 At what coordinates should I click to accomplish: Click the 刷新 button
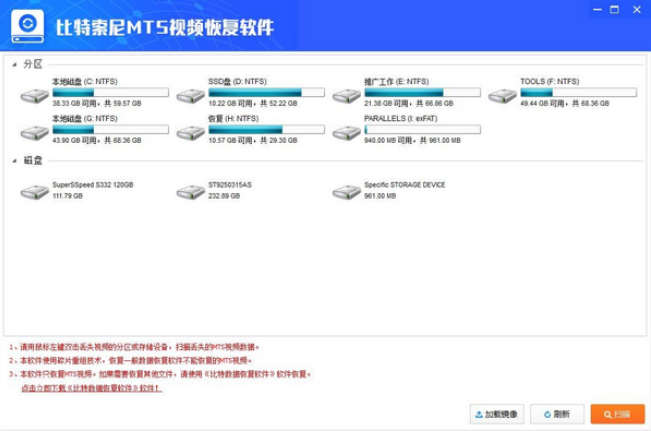coord(557,414)
